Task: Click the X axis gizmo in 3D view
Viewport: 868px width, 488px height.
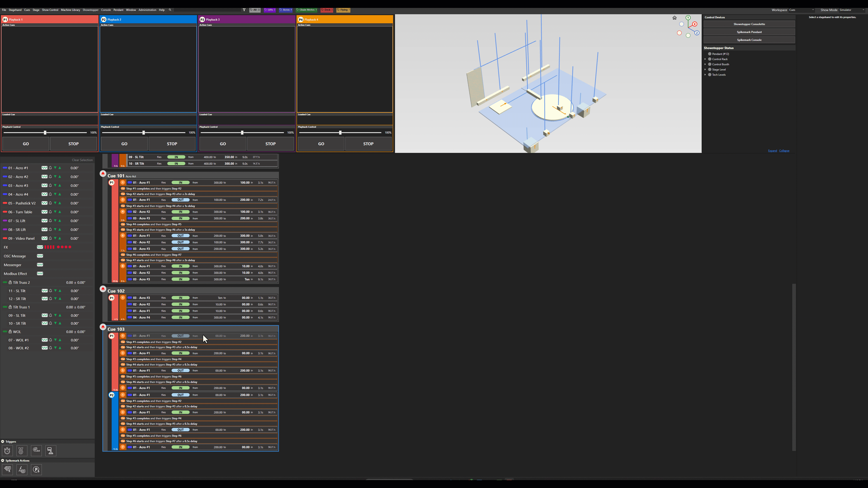Action: click(694, 24)
